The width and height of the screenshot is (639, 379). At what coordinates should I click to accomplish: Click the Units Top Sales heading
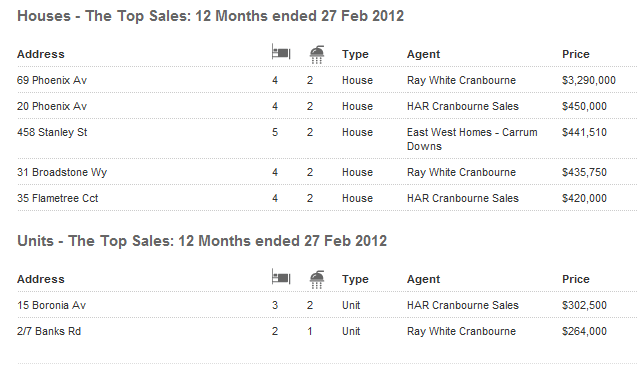(202, 241)
